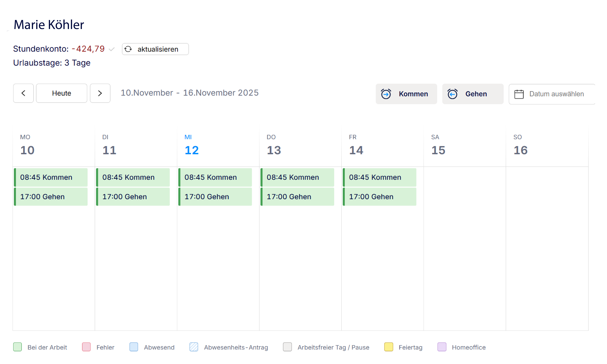This screenshot has height=364, width=607.
Task: Click the pink Fehler legend swatch
Action: click(x=86, y=347)
